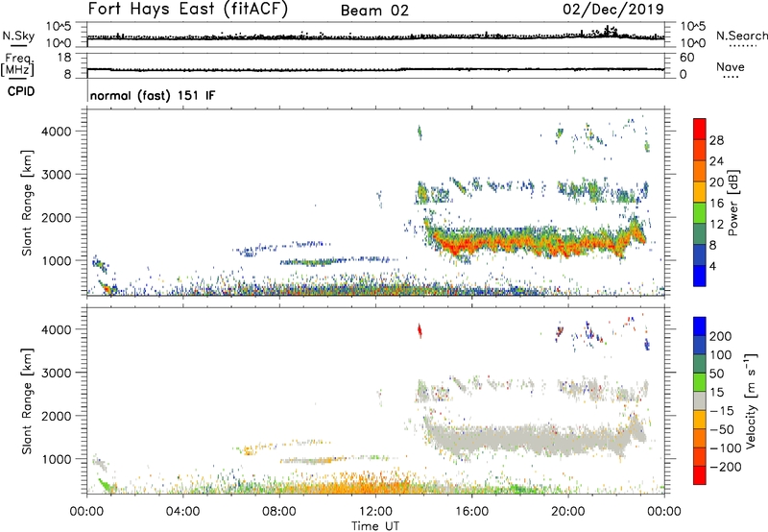The width and height of the screenshot is (768, 532).
Task: Click the 3000 tick of velocity panel range axis
Action: [57, 373]
